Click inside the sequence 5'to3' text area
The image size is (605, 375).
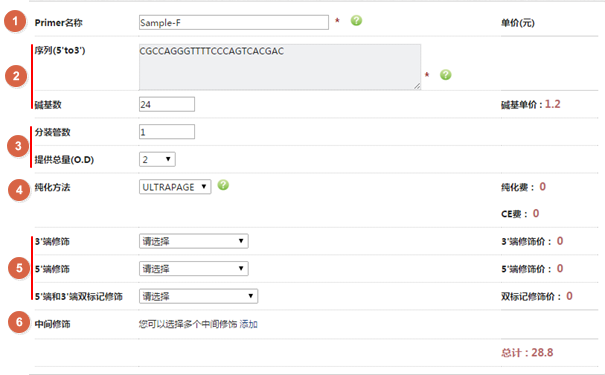pos(280,67)
